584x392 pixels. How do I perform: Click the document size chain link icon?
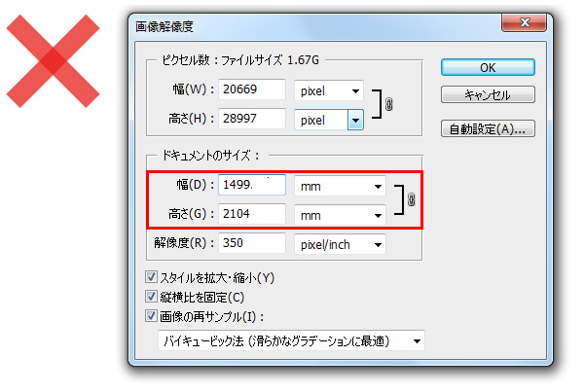[411, 199]
